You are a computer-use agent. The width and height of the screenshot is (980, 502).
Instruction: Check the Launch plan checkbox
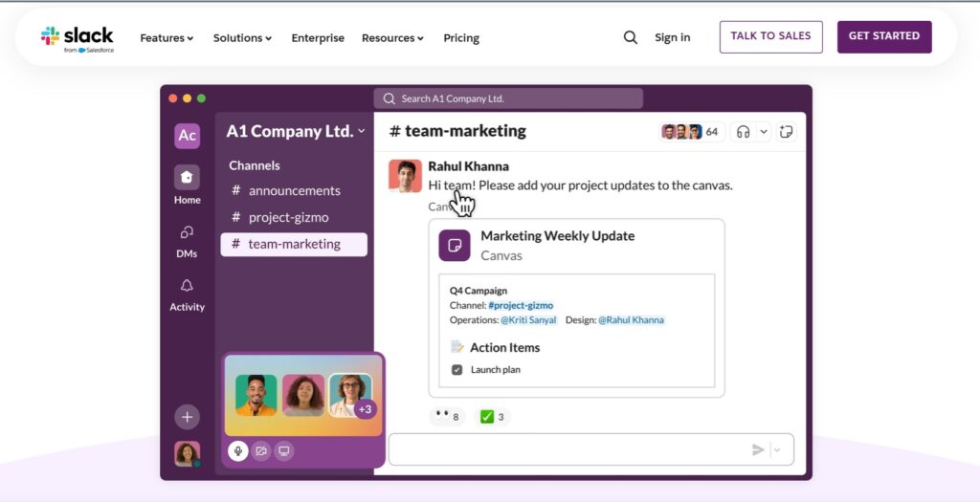click(x=457, y=370)
